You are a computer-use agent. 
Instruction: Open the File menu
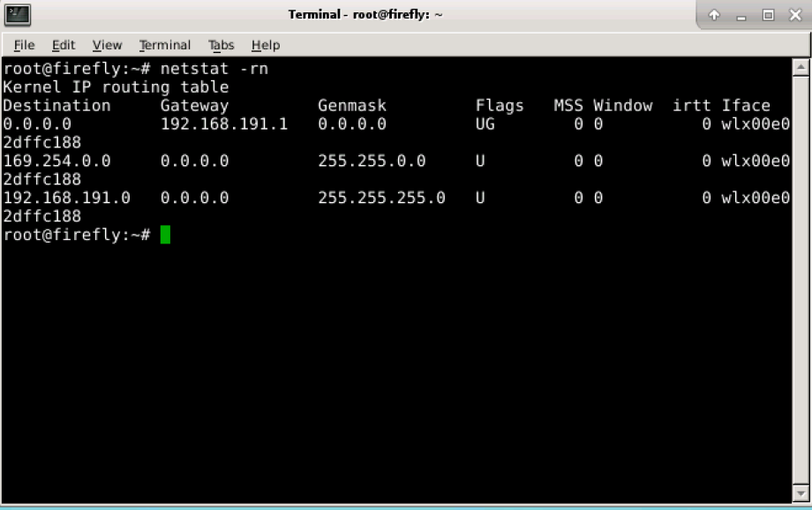tap(24, 45)
